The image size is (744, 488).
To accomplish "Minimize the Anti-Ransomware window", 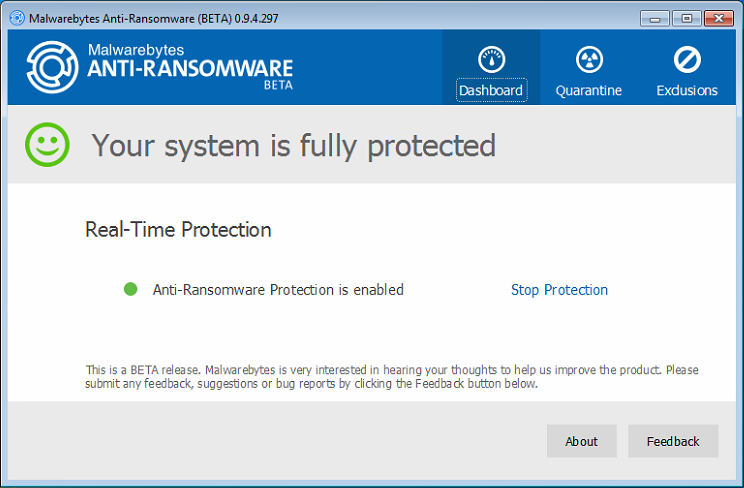I will 656,17.
